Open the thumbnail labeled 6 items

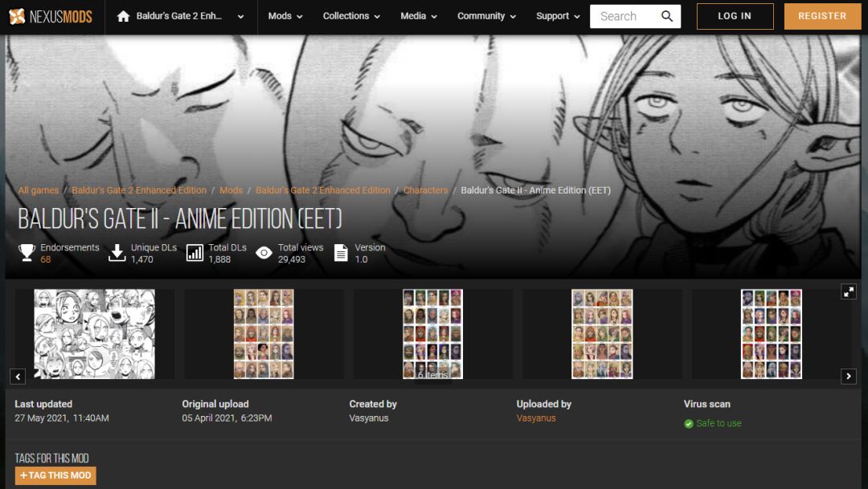[432, 333]
